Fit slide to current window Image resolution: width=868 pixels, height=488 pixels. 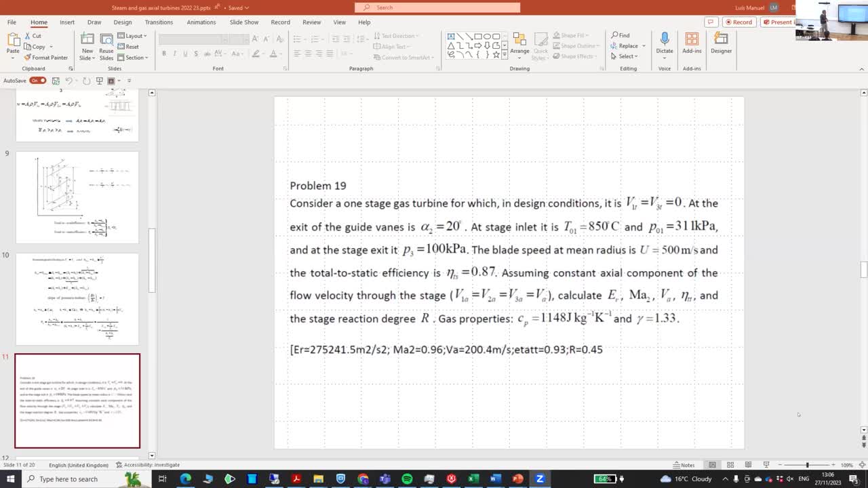click(x=861, y=465)
